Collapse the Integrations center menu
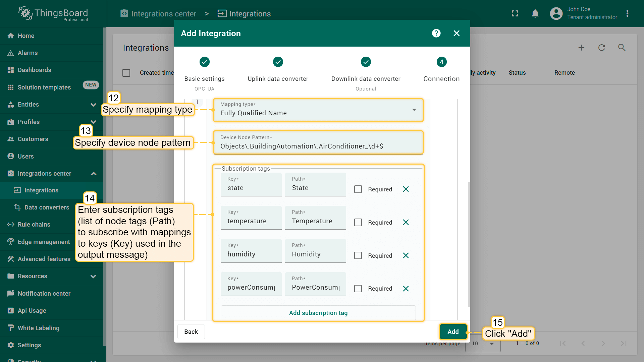Screen dimensions: 644x362 coord(93,174)
